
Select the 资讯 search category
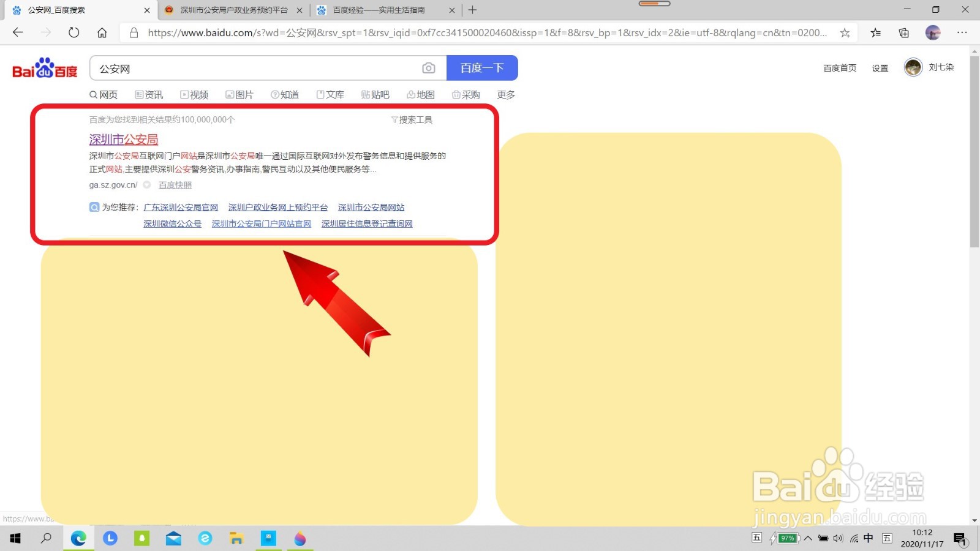coord(149,94)
